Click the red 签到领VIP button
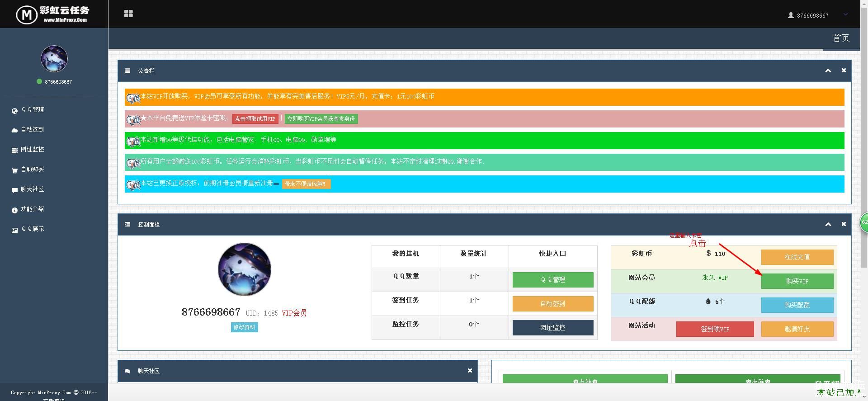868x401 pixels. coord(715,329)
